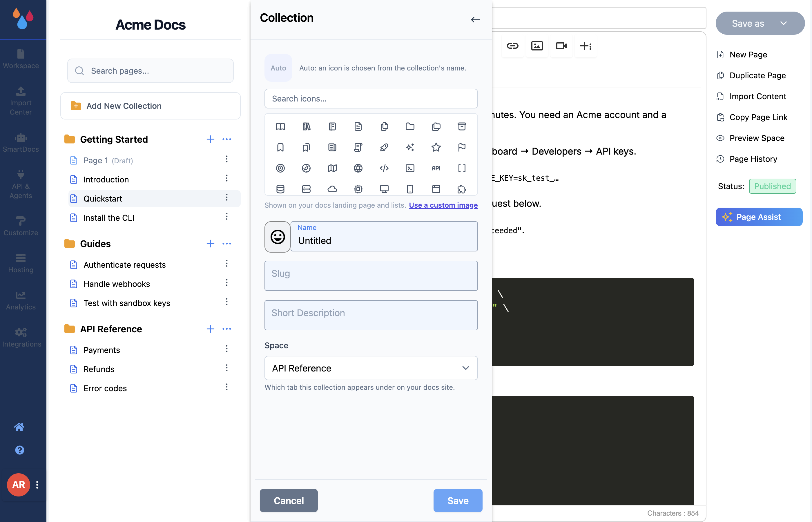Viewport: 812px width, 522px height.
Task: Open options for the Introduction page
Action: pos(227,178)
